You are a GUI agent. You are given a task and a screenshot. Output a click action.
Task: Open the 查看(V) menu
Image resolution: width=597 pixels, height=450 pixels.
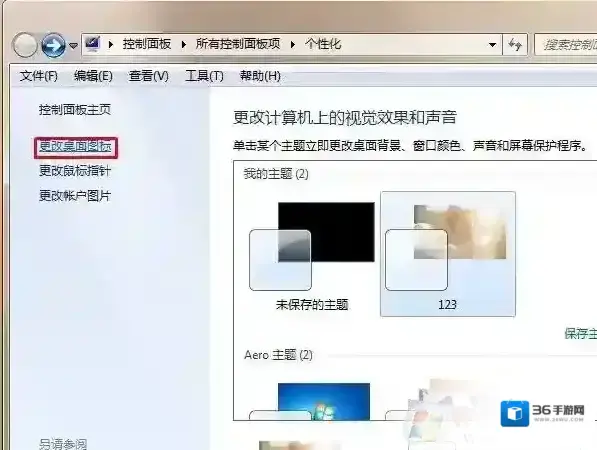148,76
